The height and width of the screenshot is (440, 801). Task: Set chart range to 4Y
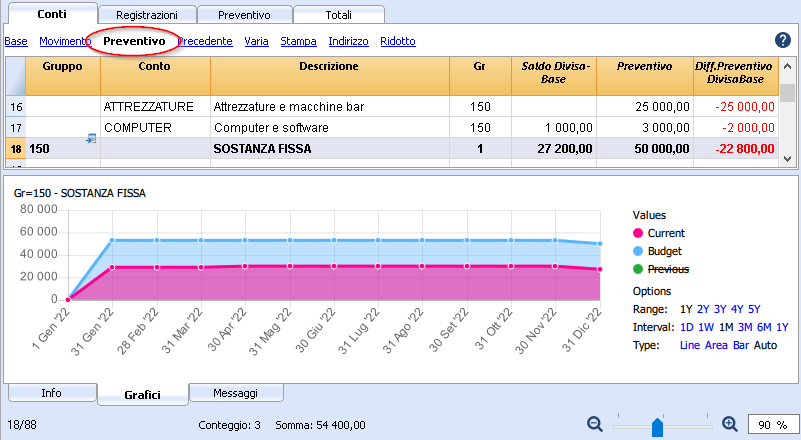[x=737, y=309]
